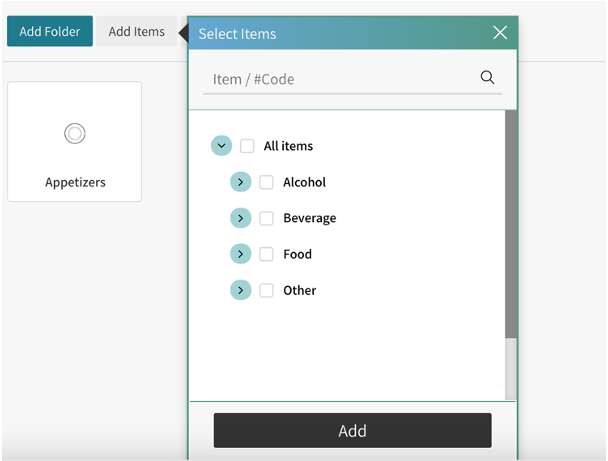Expand the Beverage category

pyautogui.click(x=240, y=218)
